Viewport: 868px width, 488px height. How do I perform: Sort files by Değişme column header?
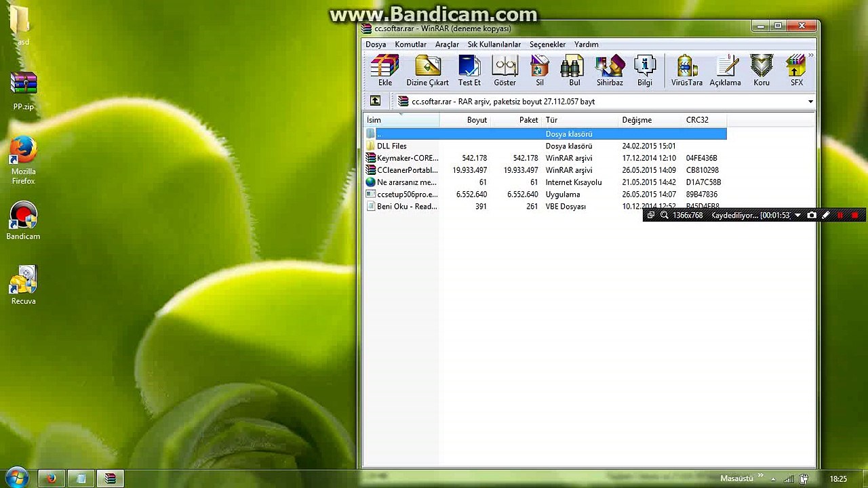click(650, 120)
